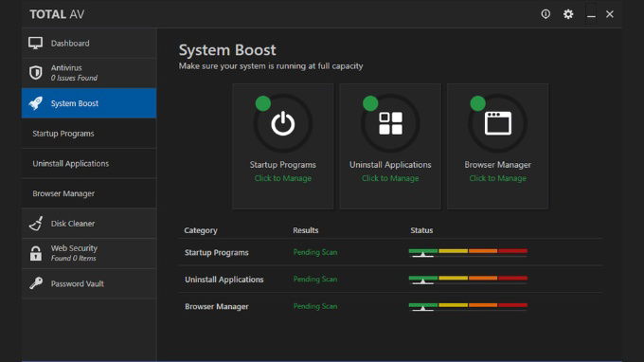644x362 pixels.
Task: Click the Password Vault key icon
Action: tap(36, 283)
